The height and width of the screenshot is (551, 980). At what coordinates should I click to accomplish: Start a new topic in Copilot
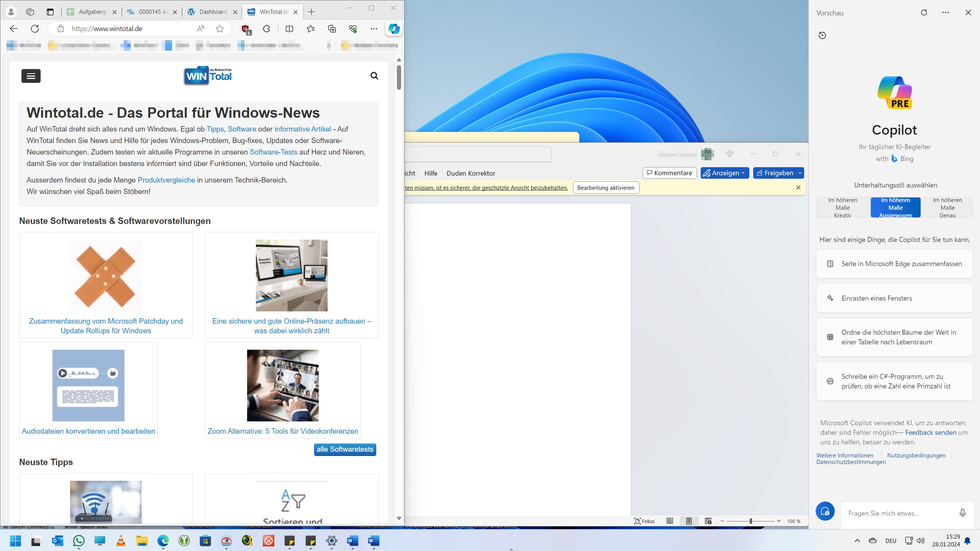point(825,512)
